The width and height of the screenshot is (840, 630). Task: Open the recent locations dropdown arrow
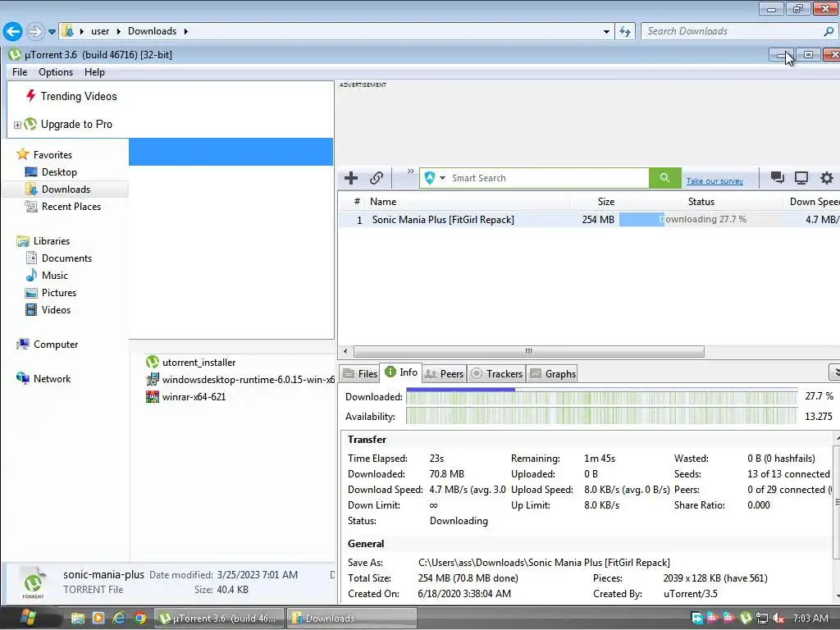[x=52, y=32]
